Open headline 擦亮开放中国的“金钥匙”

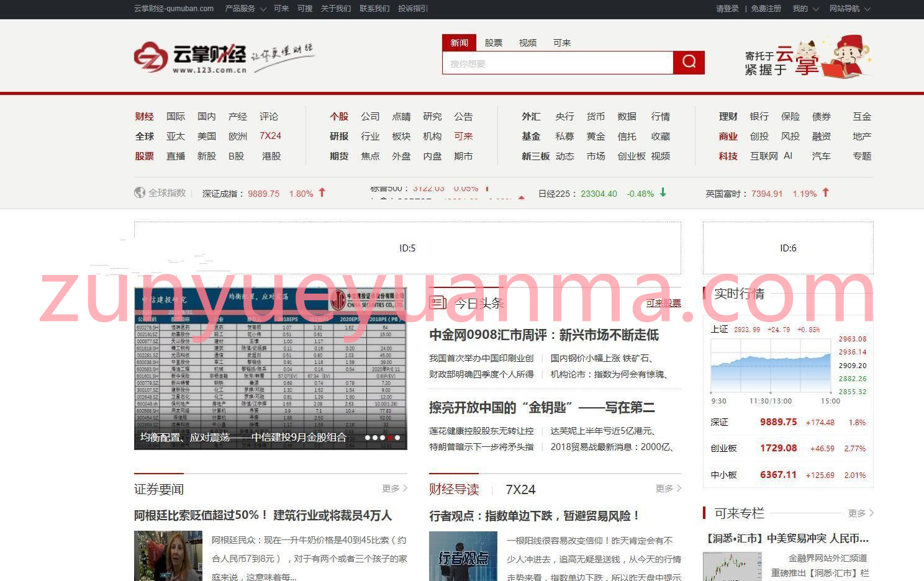(542, 408)
